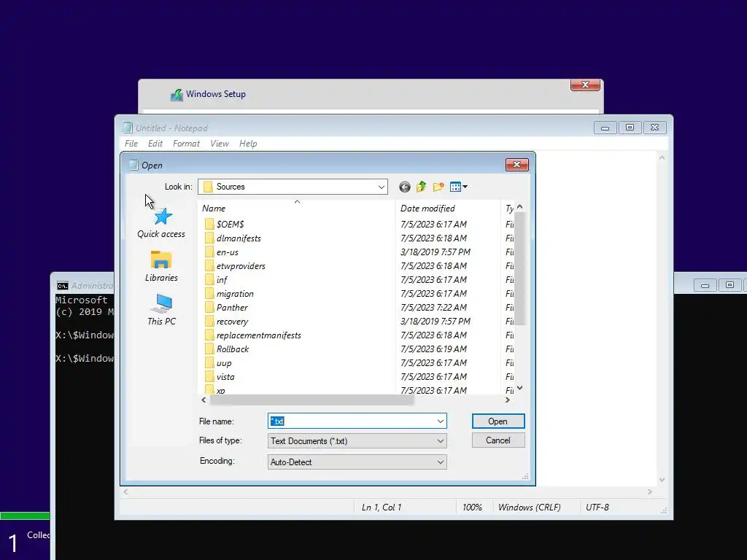Open Notepad's View menu
This screenshot has width=747, height=560.
coord(219,144)
